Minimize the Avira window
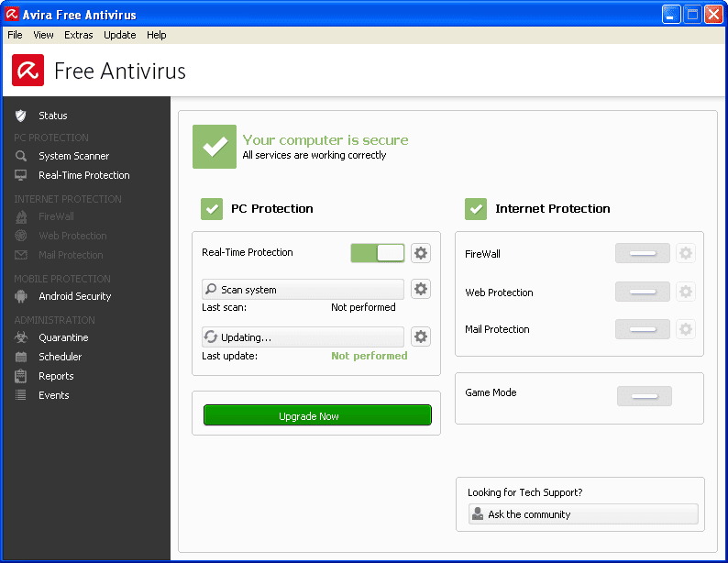The height and width of the screenshot is (563, 728). [x=671, y=15]
